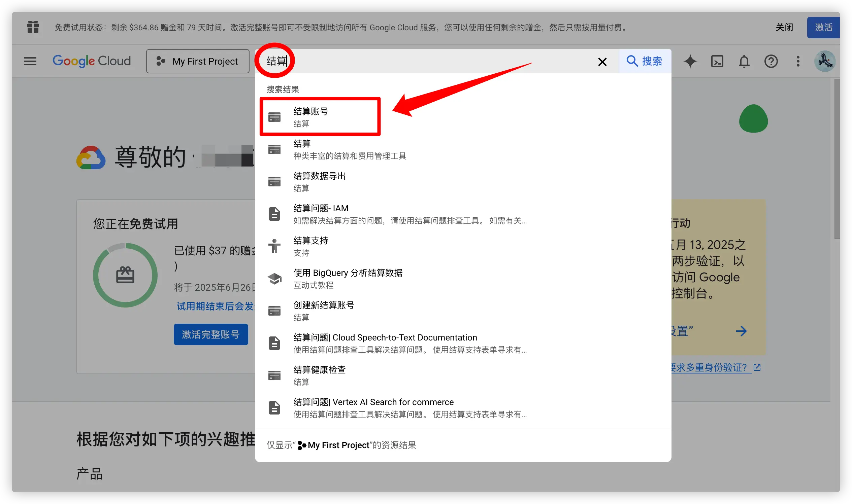This screenshot has width=852, height=504.
Task: Select 创建新结算账号 result
Action: (x=463, y=311)
